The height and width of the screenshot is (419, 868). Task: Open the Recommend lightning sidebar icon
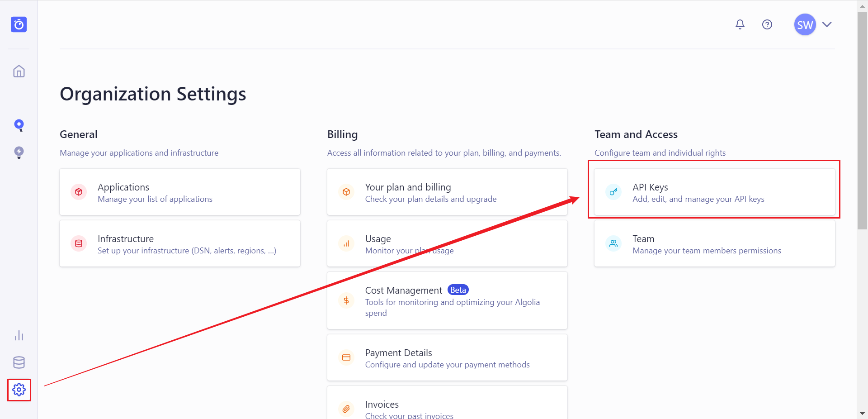click(19, 152)
